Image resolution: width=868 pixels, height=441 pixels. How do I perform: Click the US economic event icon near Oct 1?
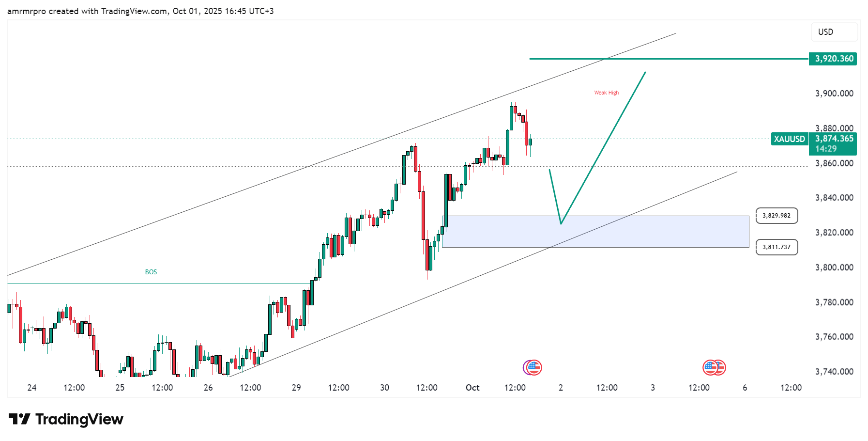(533, 368)
